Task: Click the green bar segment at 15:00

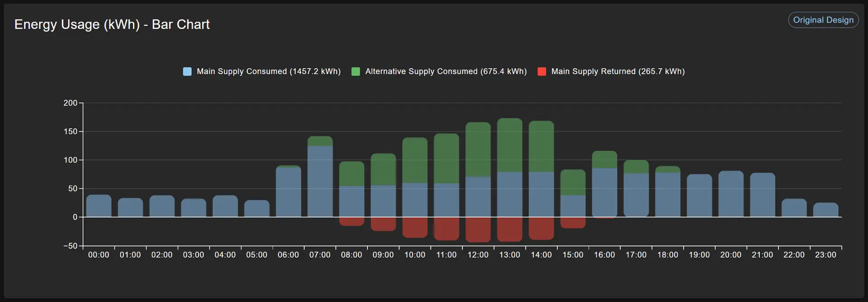Action: [573, 182]
